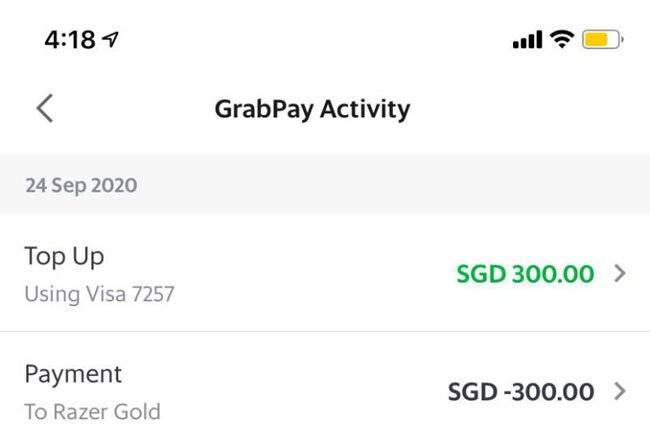Tap the GrabPay Activity page title
650x444 pixels.
(312, 108)
